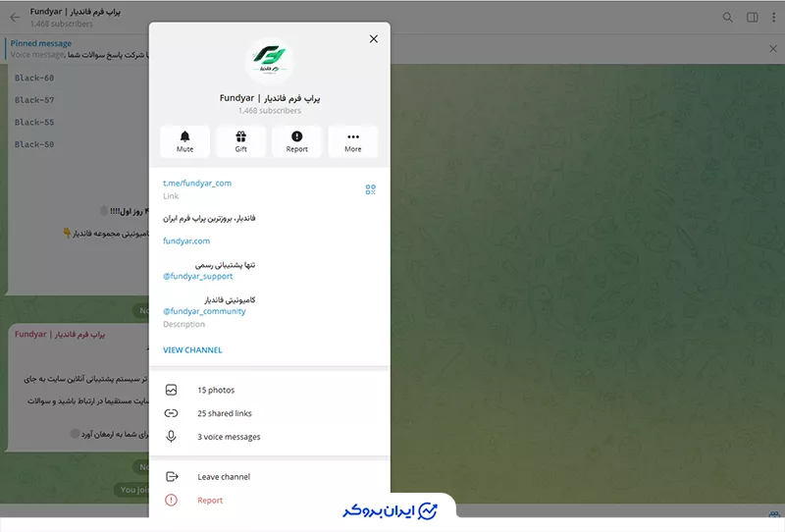Choose Leave channel
The width and height of the screenshot is (785, 532).
click(269, 477)
